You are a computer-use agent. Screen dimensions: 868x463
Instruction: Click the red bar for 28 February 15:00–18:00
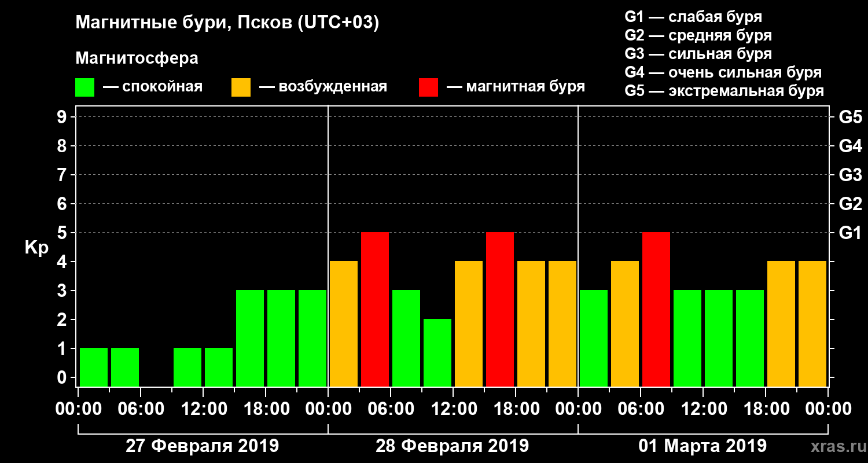(500, 310)
